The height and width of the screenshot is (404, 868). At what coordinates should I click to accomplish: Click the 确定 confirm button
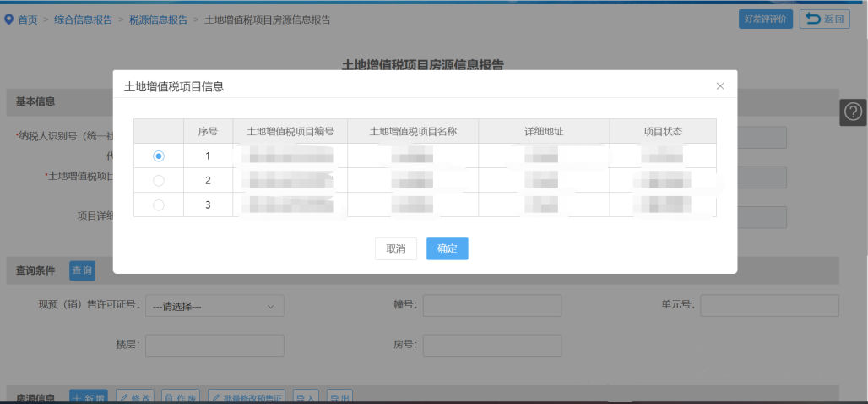(x=447, y=248)
